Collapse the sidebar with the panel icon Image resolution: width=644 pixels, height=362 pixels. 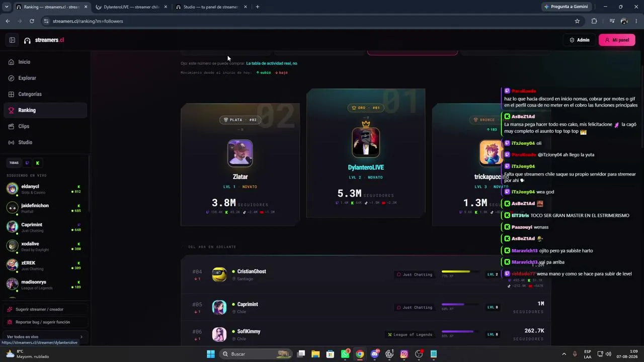coord(12,40)
